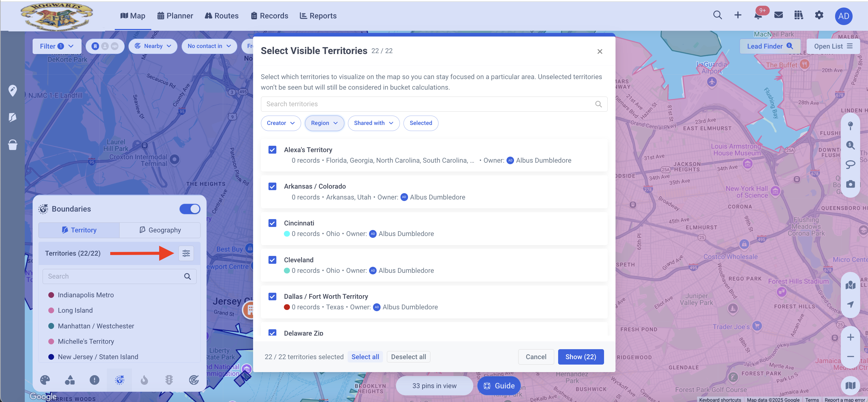Expand the Region filter dropdown

tap(324, 123)
